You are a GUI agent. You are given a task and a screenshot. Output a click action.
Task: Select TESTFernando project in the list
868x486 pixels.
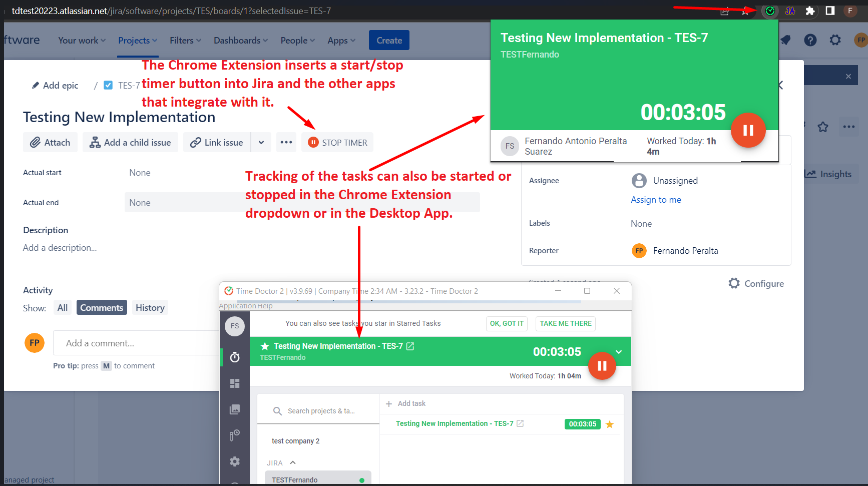point(318,479)
